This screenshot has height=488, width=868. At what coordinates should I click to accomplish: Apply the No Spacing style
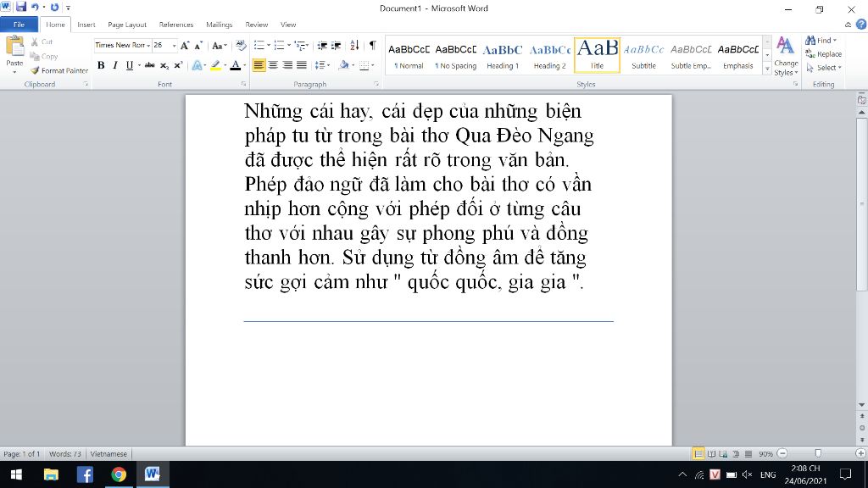455,56
